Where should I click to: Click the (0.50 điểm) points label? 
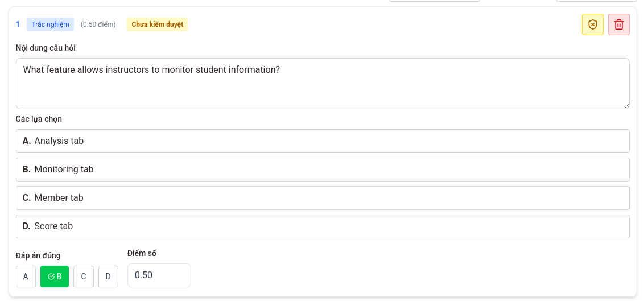(98, 24)
